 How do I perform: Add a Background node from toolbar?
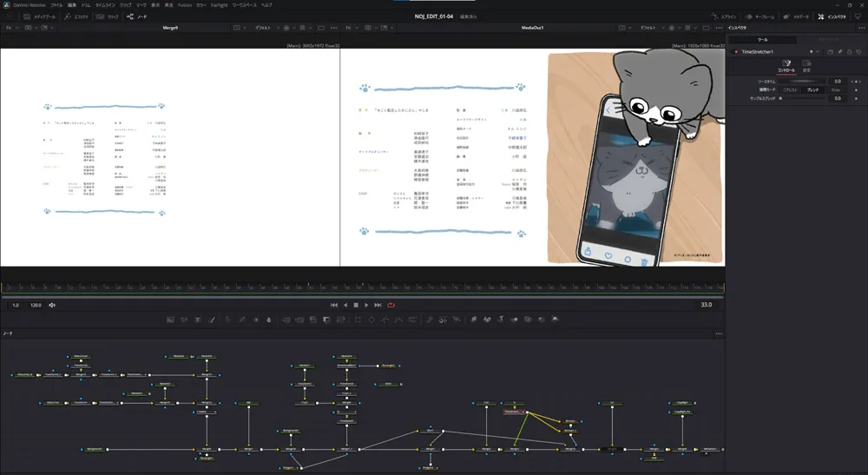pyautogui.click(x=170, y=320)
